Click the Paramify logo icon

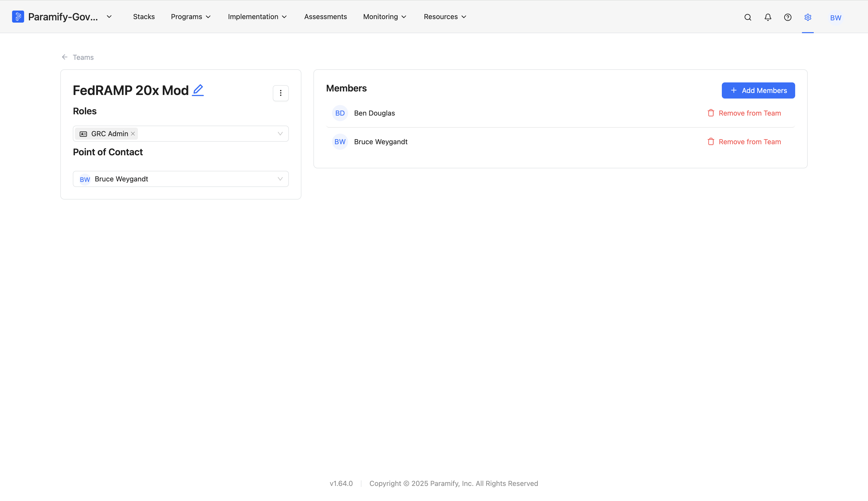click(x=18, y=17)
